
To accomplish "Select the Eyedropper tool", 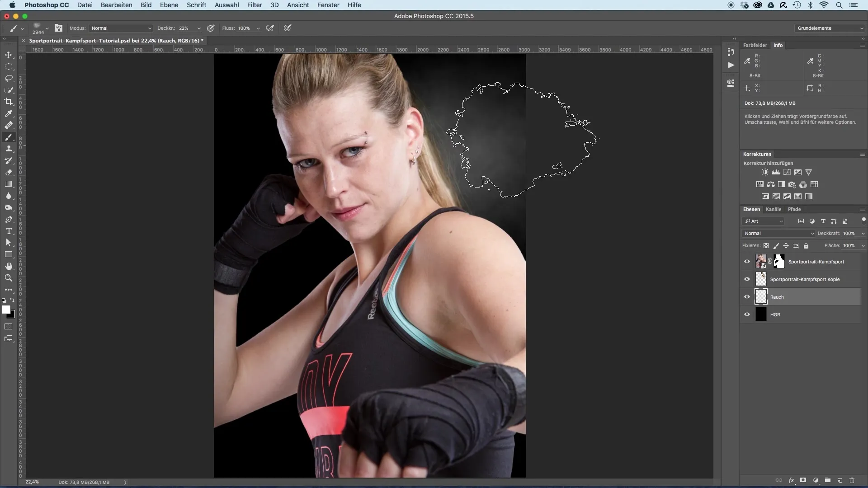I will (9, 113).
